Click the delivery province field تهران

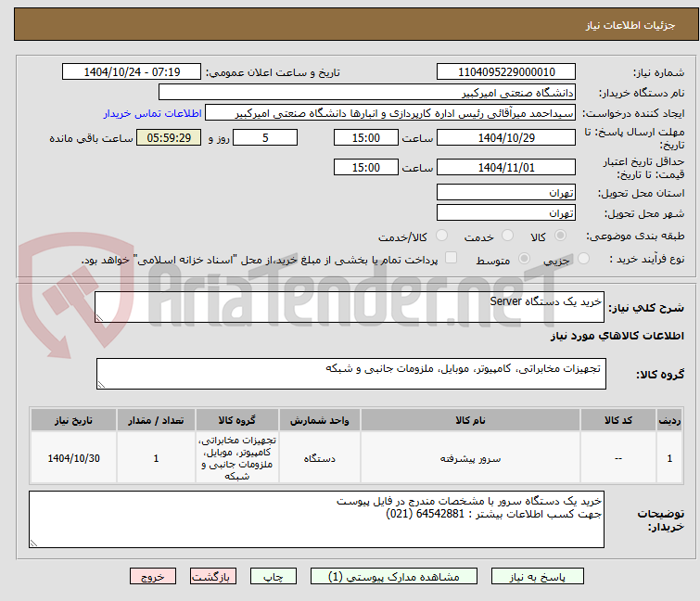pos(506,192)
